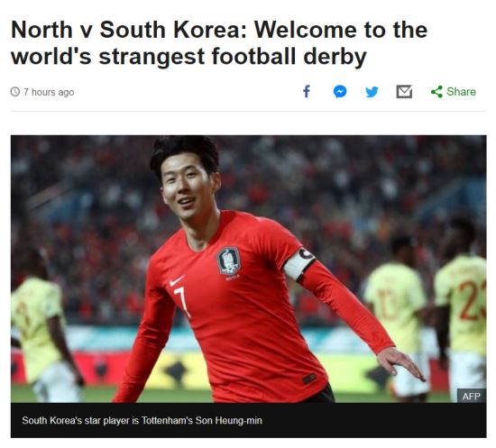Click the horizontal divider under share bar
Image resolution: width=496 pixels, height=448 pixels.
(248, 111)
